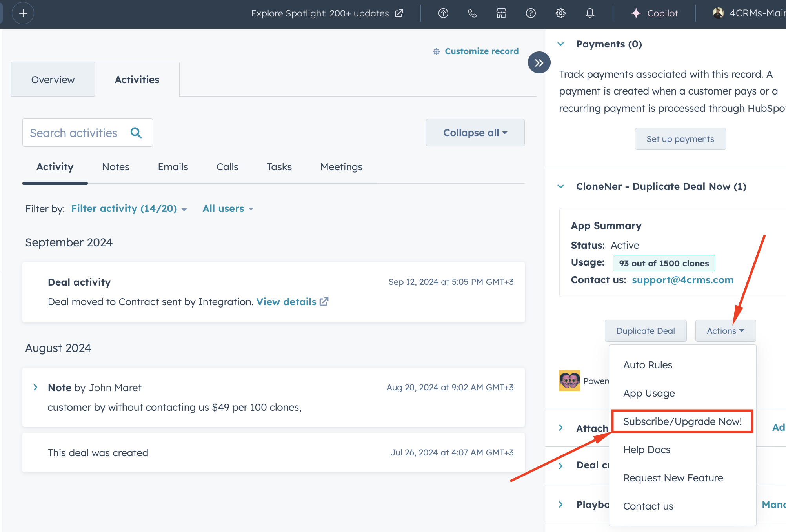
Task: Expand the Attachments section chevron
Action: 561,428
